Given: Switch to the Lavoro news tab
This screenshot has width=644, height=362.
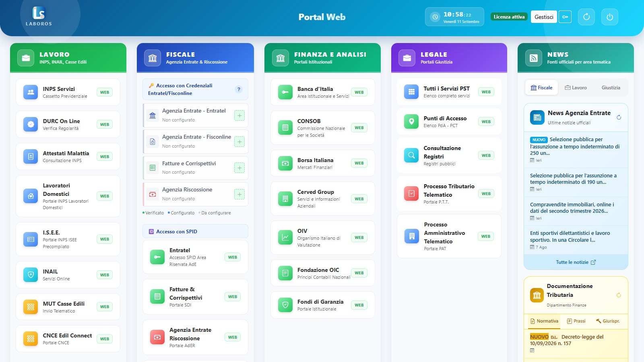Looking at the screenshot, I should tap(576, 88).
